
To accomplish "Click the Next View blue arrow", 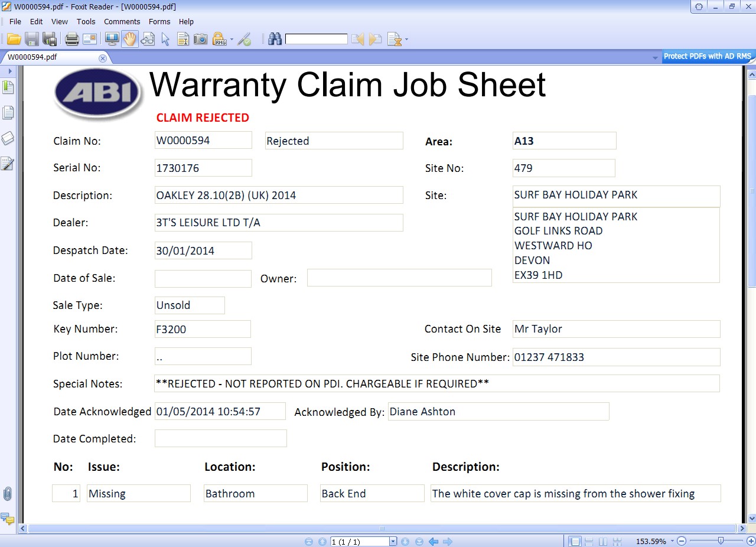I will [448, 542].
